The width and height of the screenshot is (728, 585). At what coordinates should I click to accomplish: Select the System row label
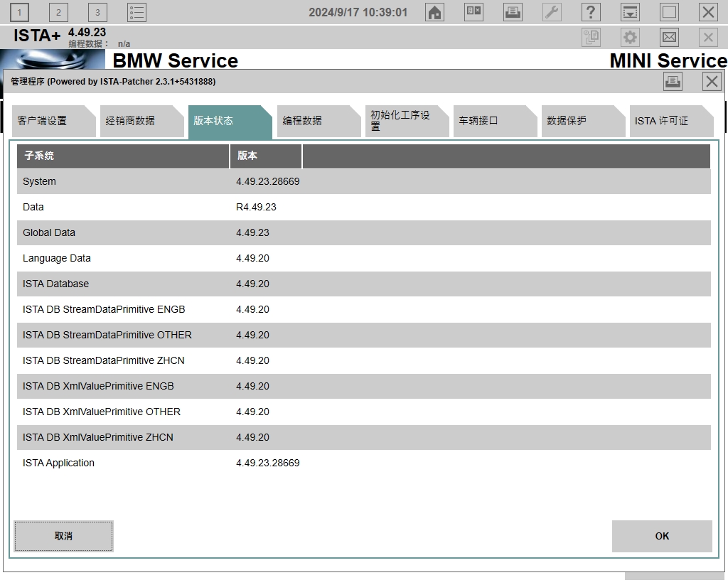39,181
